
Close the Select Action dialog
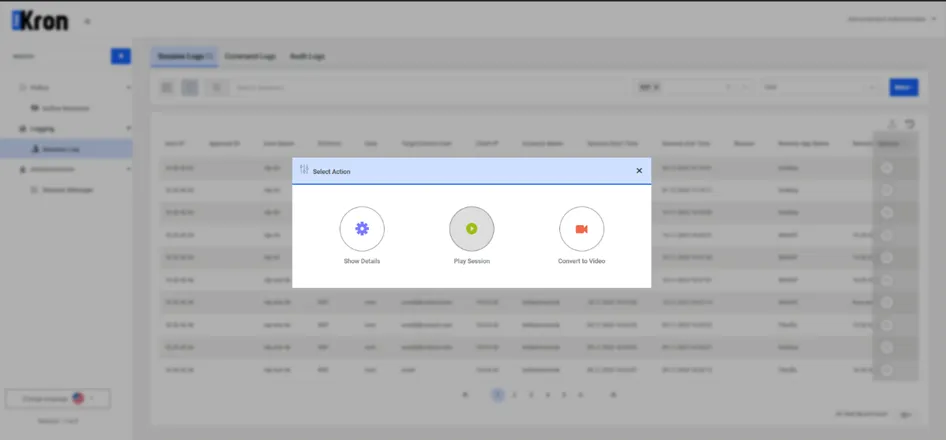[x=639, y=171]
